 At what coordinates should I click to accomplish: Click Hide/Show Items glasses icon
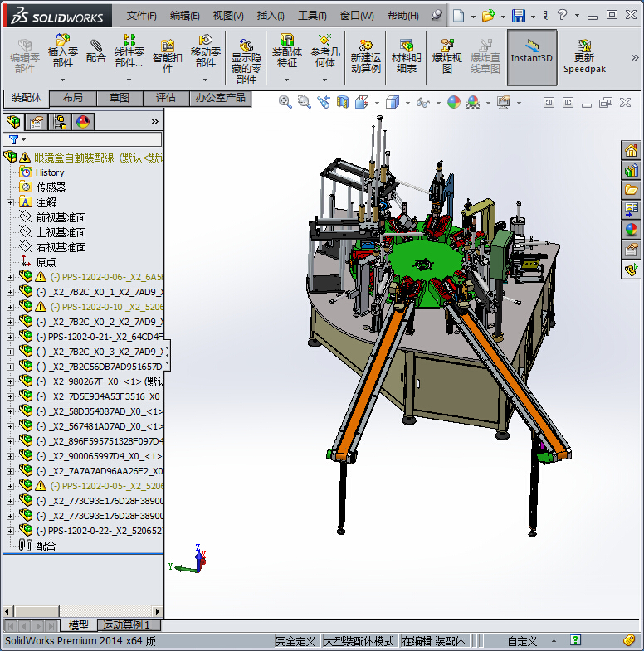pyautogui.click(x=423, y=102)
